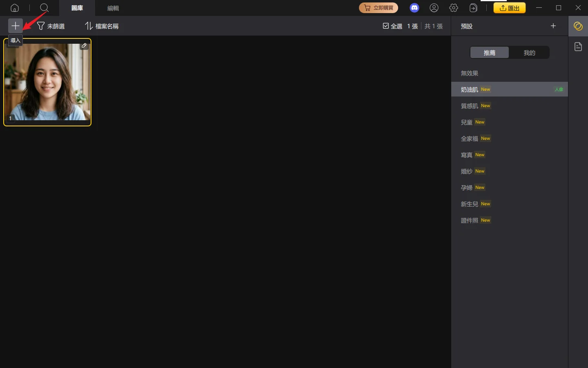588x368 pixels.
Task: Open the document panel sidebar icon
Action: [x=578, y=47]
